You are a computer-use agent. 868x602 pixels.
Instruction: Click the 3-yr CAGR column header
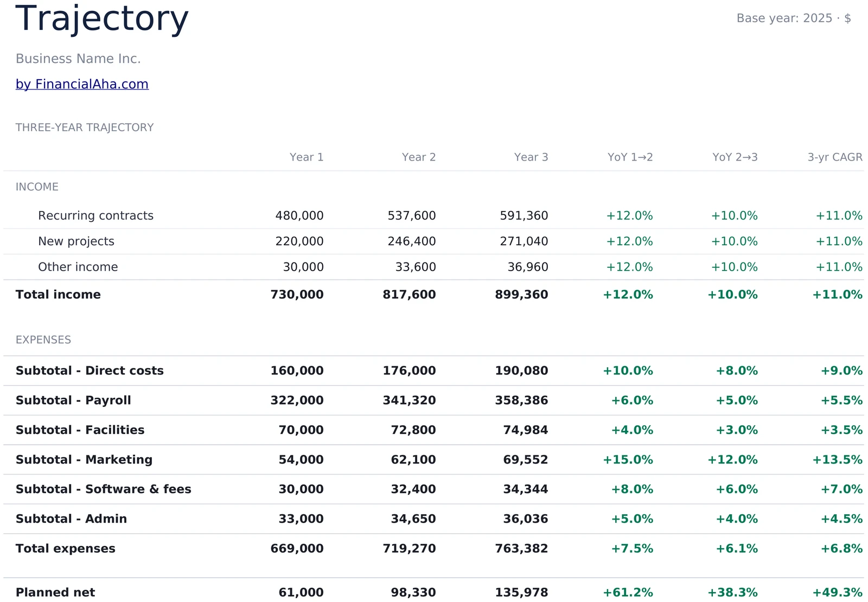coord(835,157)
